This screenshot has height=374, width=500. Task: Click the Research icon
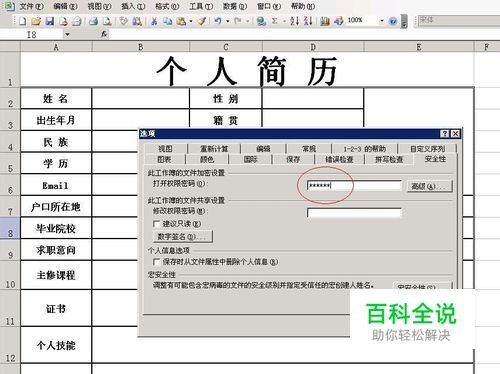[x=137, y=21]
